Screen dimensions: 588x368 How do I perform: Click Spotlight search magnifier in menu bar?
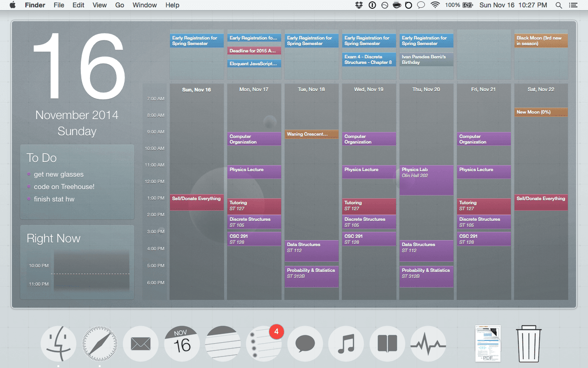(x=559, y=5)
